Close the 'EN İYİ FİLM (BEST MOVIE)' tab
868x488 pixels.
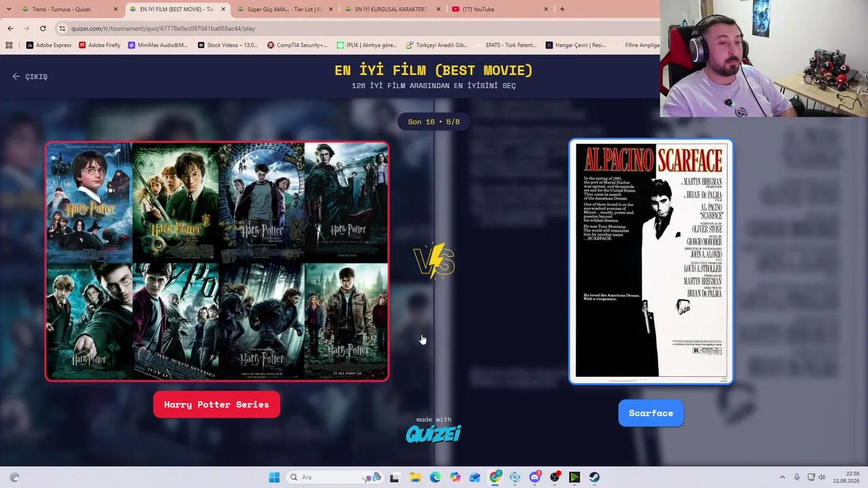pyautogui.click(x=223, y=9)
